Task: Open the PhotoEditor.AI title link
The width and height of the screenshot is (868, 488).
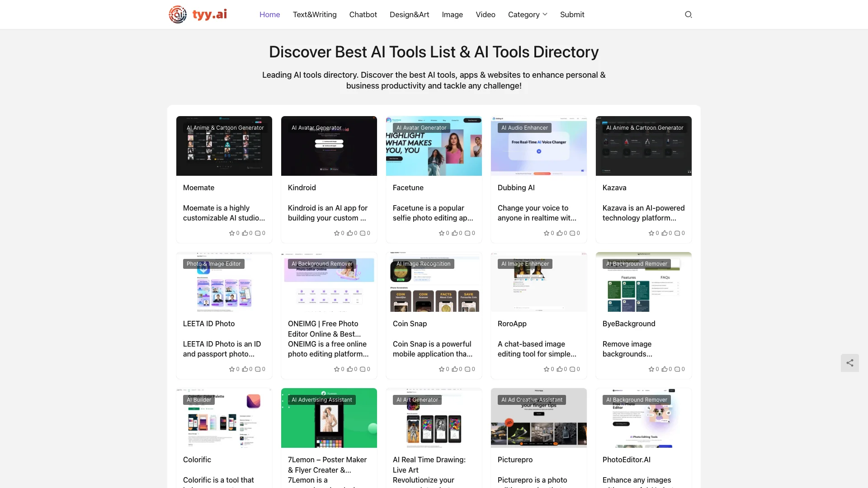Action: 627,460
